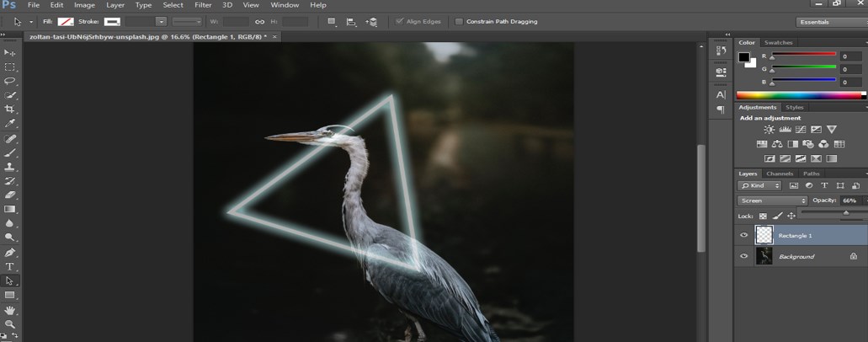
Task: Enable Constrain Path Dragging checkbox
Action: point(458,22)
